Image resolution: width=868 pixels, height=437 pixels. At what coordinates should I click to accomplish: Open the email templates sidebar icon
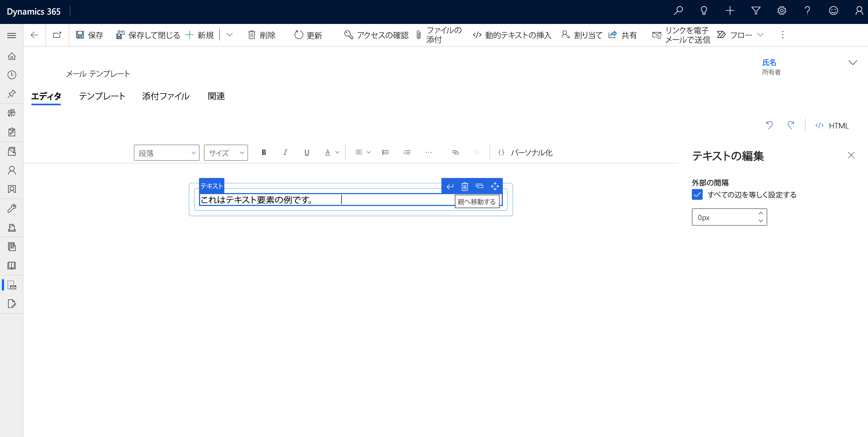click(12, 285)
